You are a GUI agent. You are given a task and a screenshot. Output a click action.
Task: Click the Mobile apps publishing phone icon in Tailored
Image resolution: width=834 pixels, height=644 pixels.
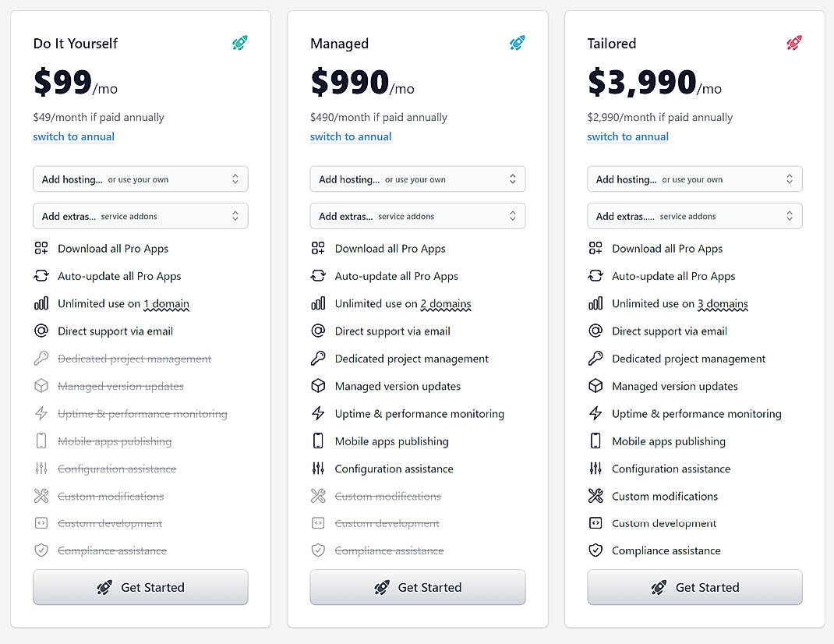click(x=595, y=441)
